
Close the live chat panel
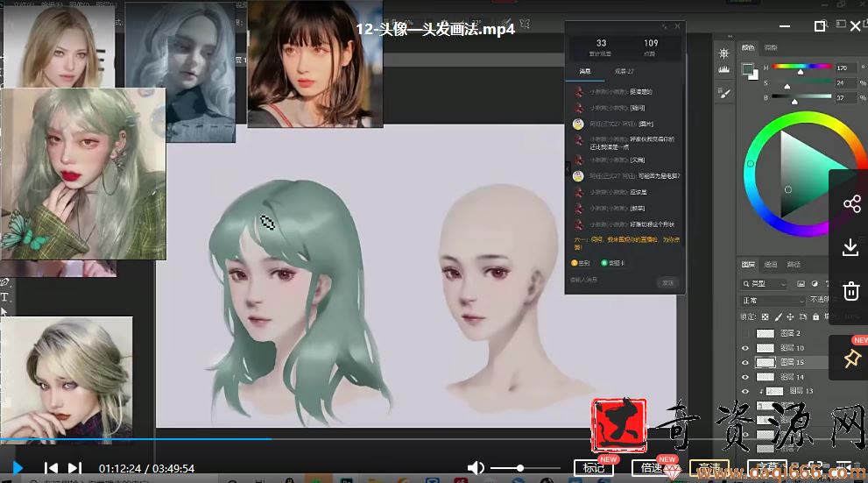[678, 26]
